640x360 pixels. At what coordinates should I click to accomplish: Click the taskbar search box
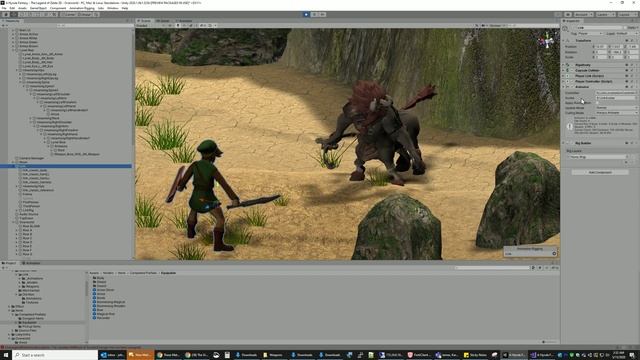click(x=55, y=355)
